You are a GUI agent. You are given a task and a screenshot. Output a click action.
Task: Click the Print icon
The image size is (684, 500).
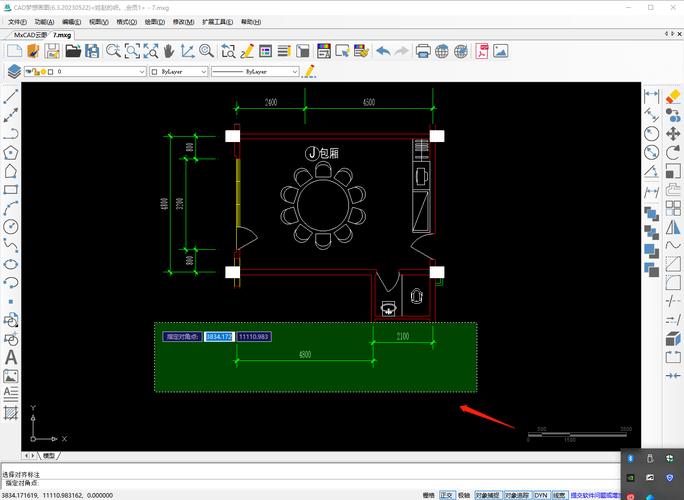click(x=423, y=51)
